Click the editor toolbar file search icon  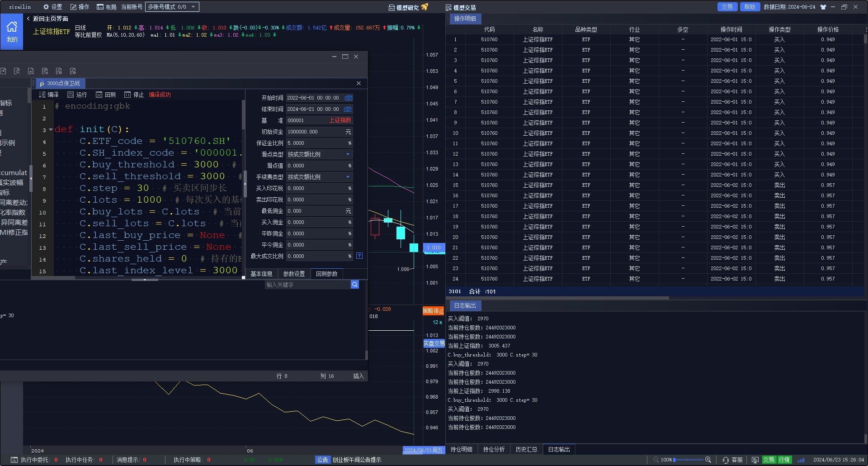point(17,71)
